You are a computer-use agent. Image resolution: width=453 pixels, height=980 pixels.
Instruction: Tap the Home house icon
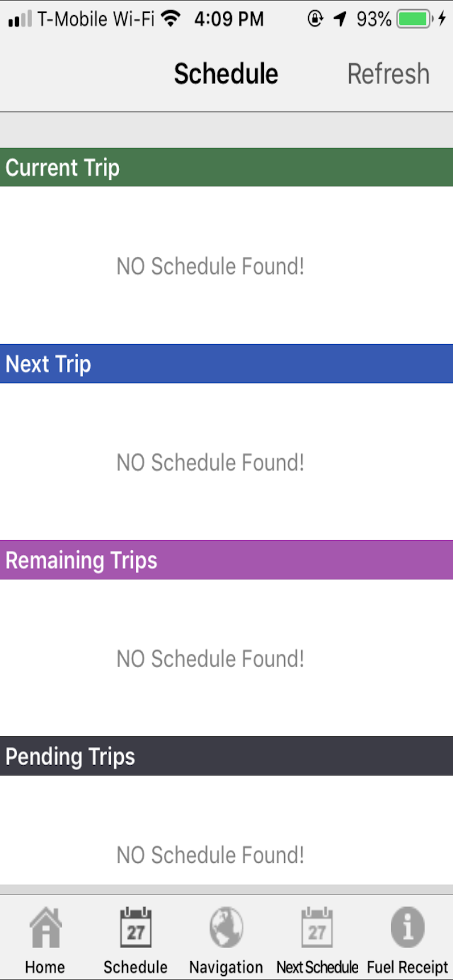point(45,927)
